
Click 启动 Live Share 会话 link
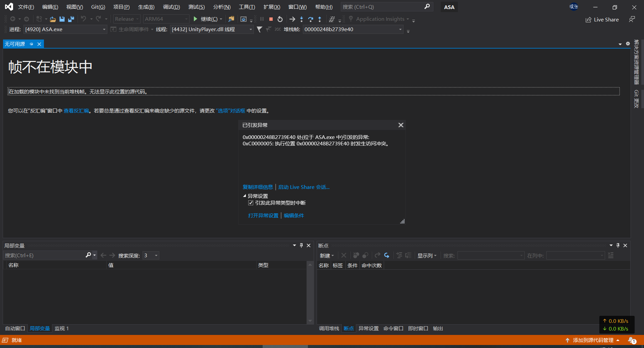(304, 187)
